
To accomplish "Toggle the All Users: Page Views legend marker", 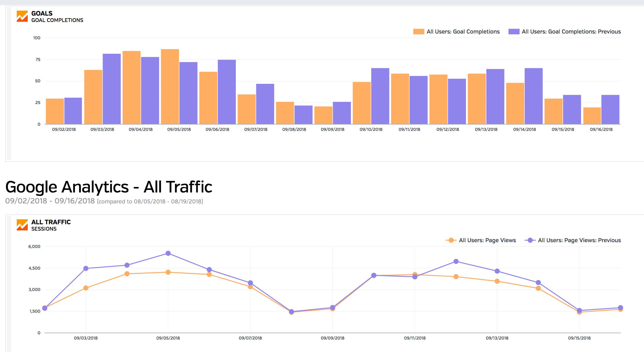I will point(451,240).
